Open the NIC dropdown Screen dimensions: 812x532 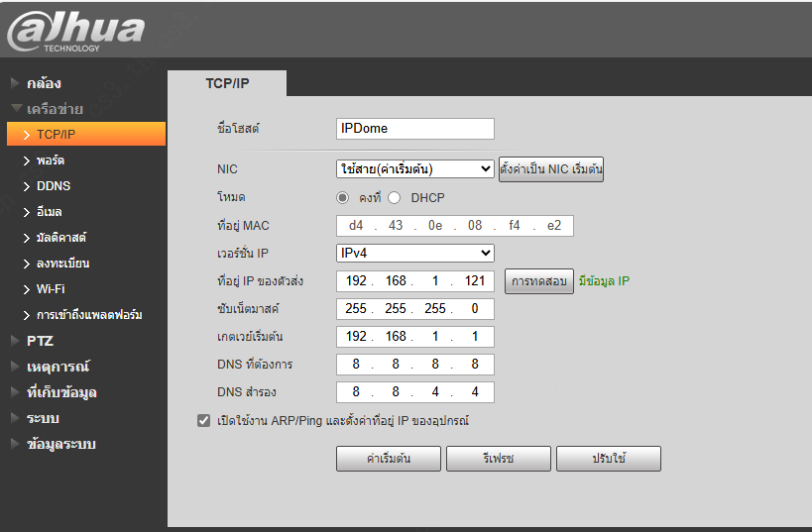tap(414, 168)
